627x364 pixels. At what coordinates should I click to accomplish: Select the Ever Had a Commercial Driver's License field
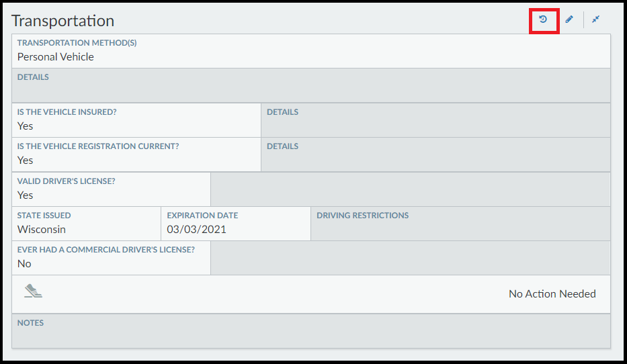[111, 258]
